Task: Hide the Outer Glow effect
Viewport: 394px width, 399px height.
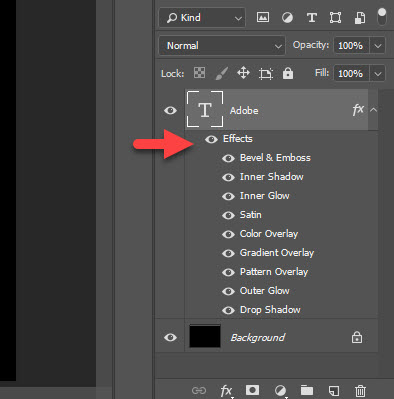Action: click(228, 291)
